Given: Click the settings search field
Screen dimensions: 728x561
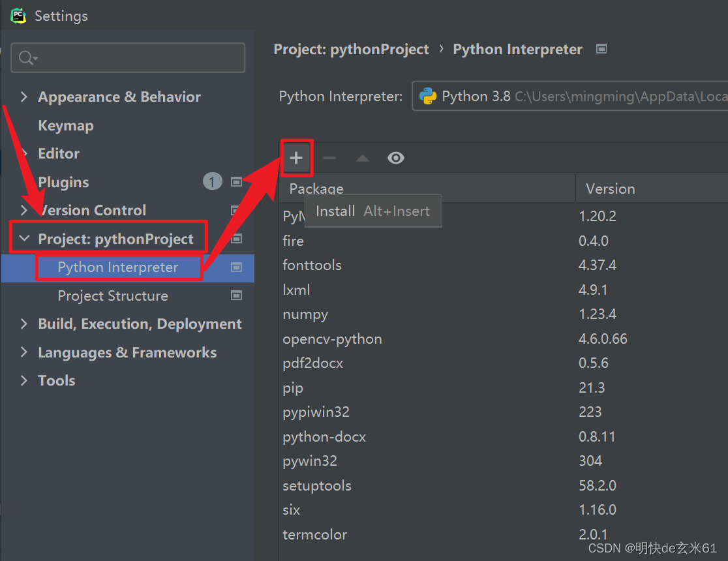Looking at the screenshot, I should 127,57.
